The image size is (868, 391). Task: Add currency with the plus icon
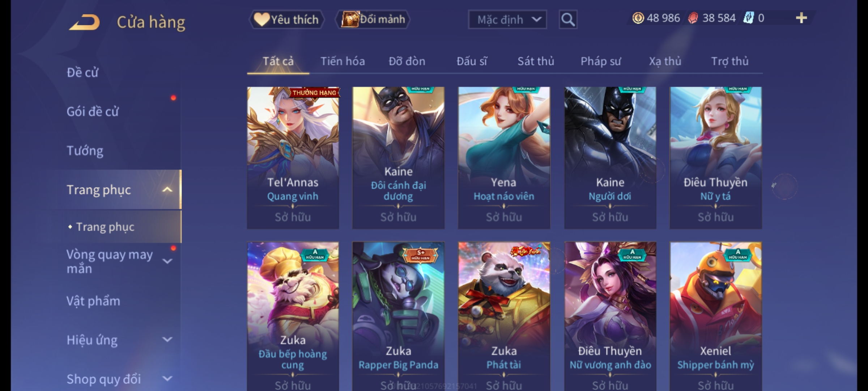click(801, 18)
